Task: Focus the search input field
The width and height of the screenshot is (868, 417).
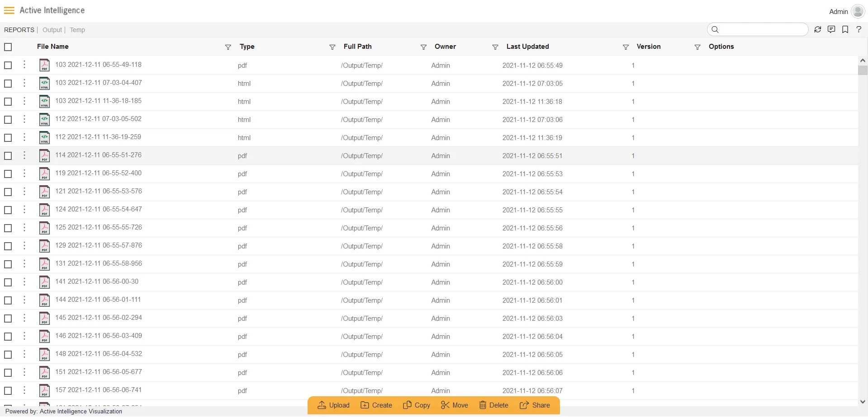Action: [758, 29]
